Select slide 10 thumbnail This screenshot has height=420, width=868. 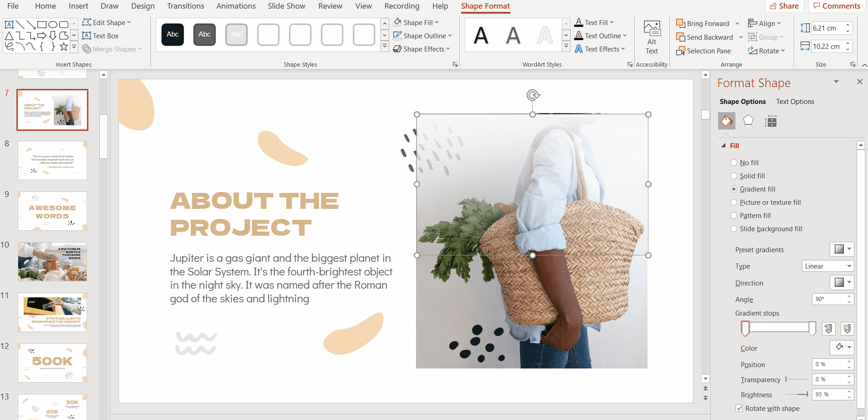click(52, 262)
